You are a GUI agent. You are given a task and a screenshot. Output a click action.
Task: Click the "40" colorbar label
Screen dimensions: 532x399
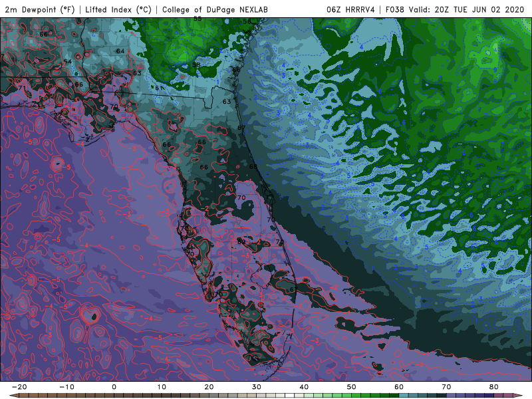pos(304,387)
